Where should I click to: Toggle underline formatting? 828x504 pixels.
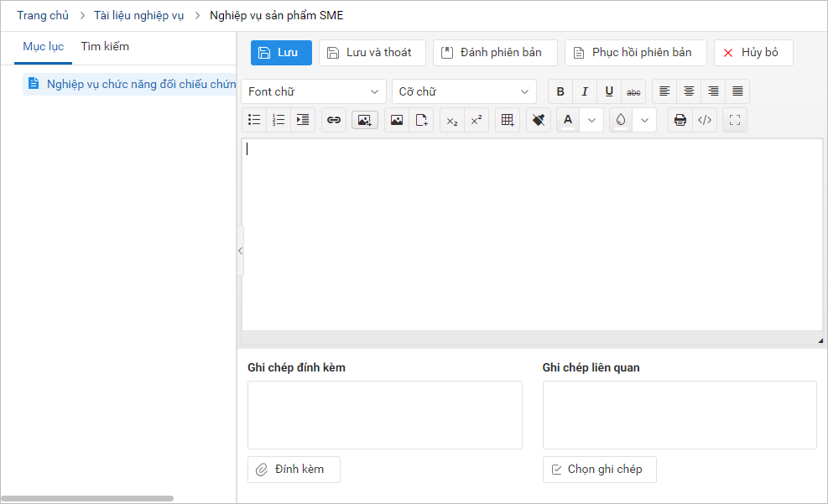(x=609, y=92)
